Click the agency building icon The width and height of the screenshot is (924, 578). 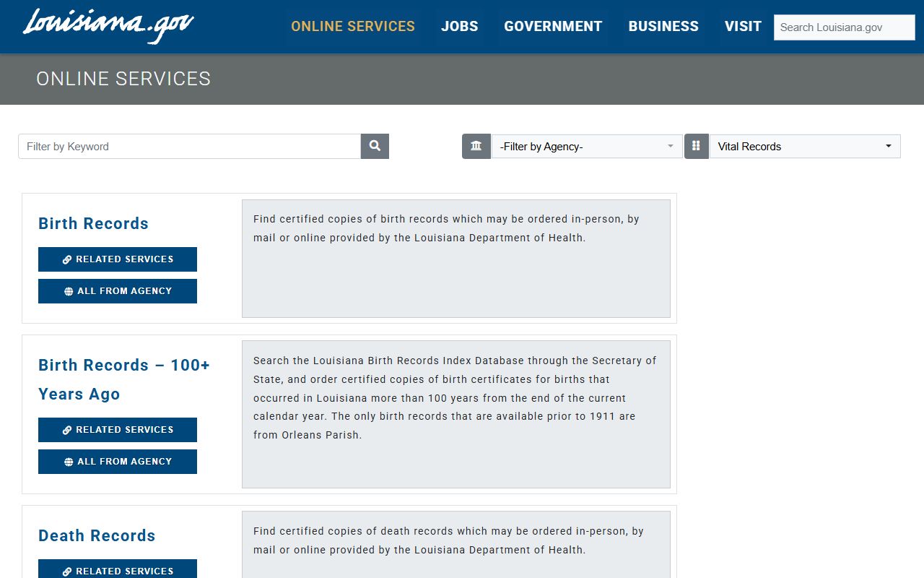coord(476,146)
